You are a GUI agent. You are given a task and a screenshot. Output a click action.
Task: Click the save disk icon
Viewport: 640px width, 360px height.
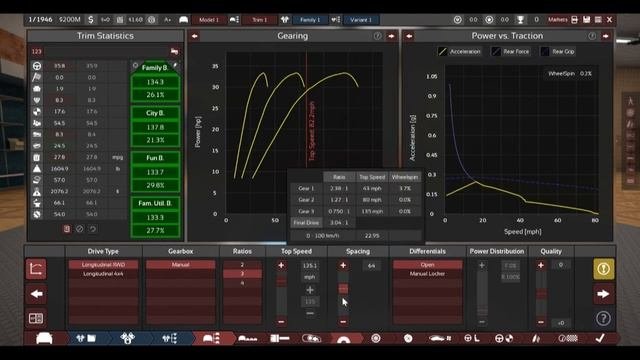(587, 20)
